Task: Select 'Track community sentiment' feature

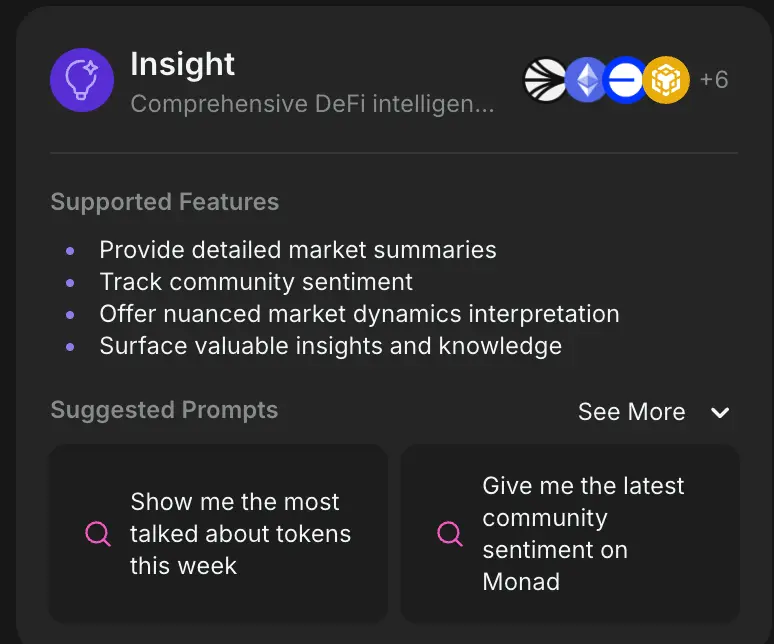Action: pyautogui.click(x=256, y=282)
